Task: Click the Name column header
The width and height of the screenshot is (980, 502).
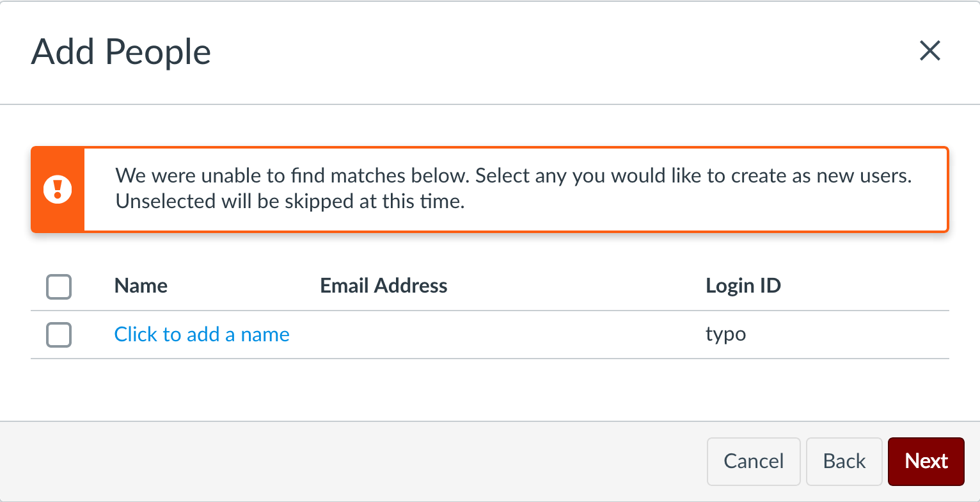Action: tap(141, 286)
